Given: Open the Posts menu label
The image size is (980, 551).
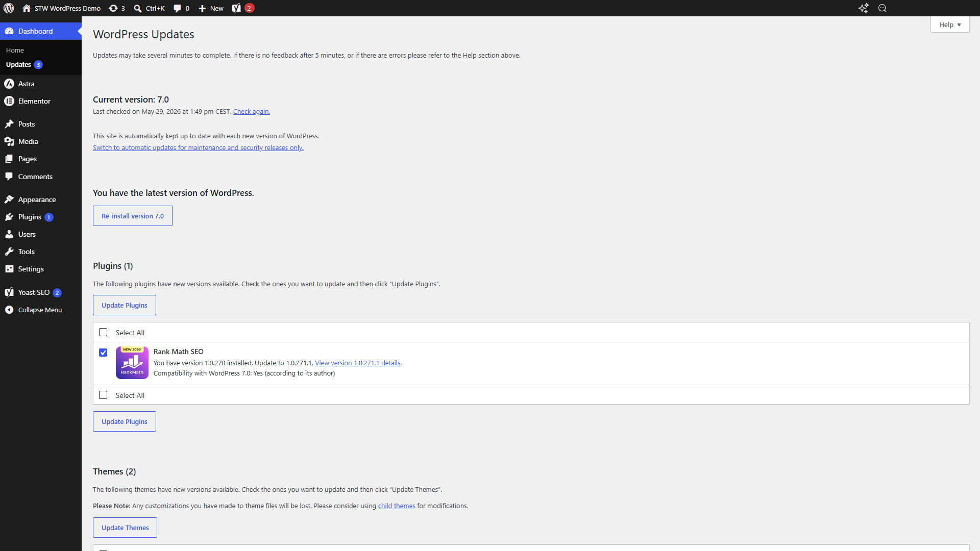Looking at the screenshot, I should pyautogui.click(x=27, y=124).
